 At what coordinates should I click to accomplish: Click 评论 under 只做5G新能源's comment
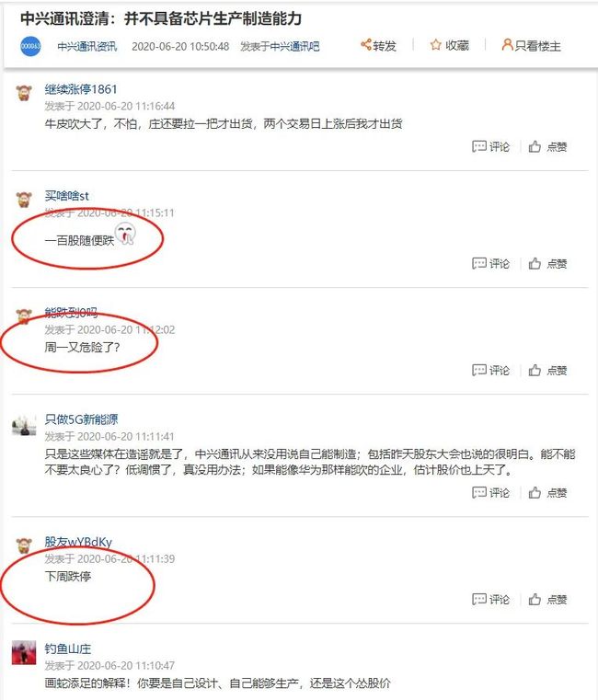point(490,492)
